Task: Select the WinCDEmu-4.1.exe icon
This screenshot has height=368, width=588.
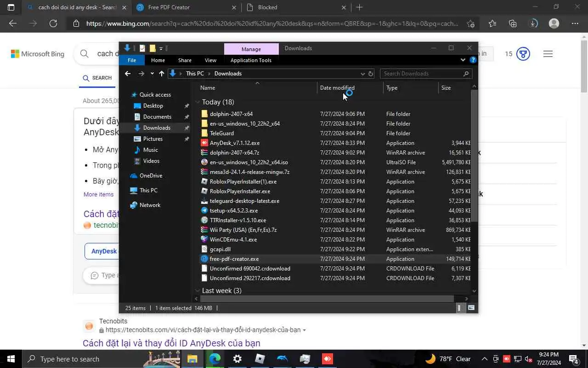Action: pyautogui.click(x=204, y=240)
